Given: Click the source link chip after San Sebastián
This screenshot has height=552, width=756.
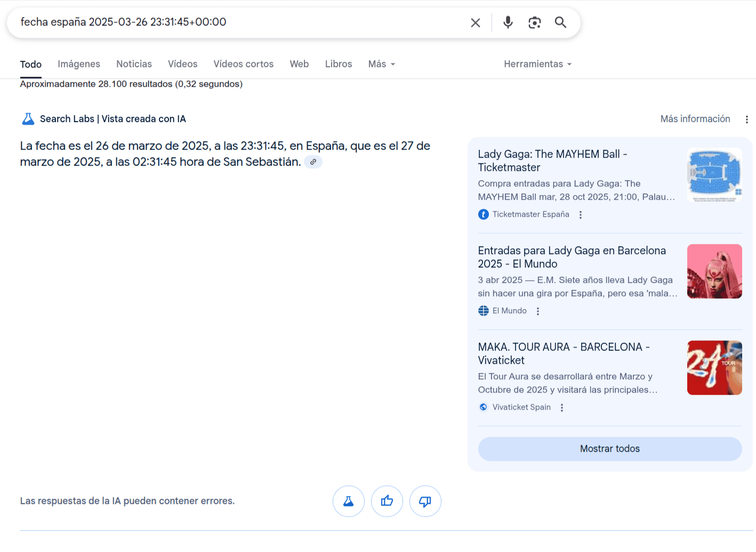Looking at the screenshot, I should point(313,162).
